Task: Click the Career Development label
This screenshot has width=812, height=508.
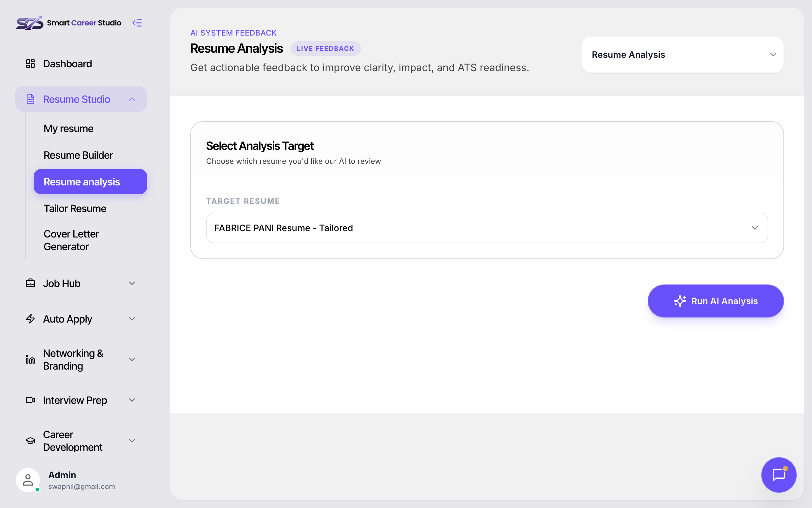Action: point(72,441)
